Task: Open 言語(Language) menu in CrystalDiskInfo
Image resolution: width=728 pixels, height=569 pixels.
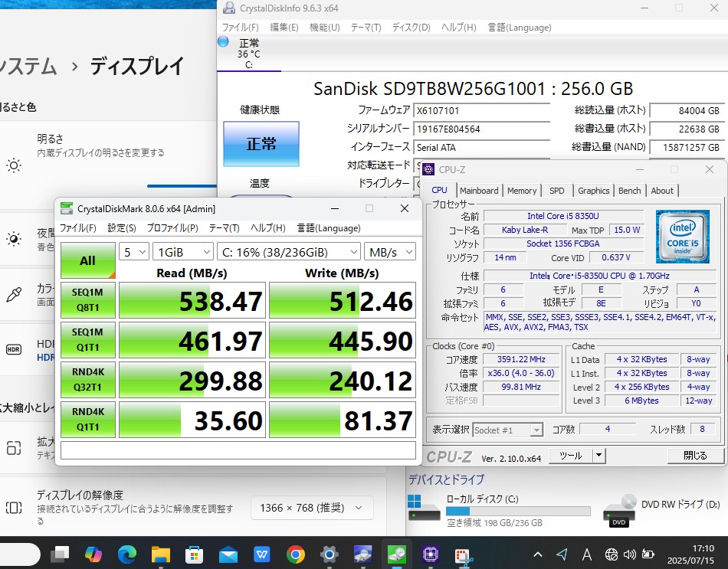Action: coord(520,28)
